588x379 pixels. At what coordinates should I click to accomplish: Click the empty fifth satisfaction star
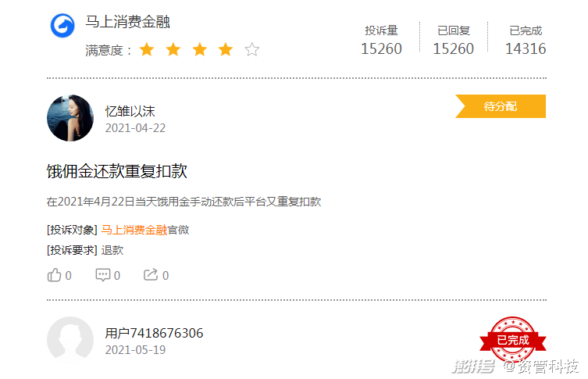(252, 49)
